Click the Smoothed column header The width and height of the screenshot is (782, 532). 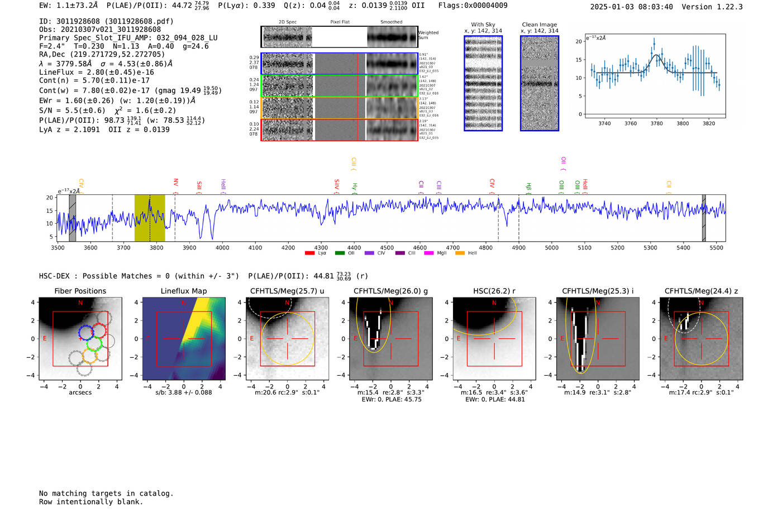click(392, 22)
